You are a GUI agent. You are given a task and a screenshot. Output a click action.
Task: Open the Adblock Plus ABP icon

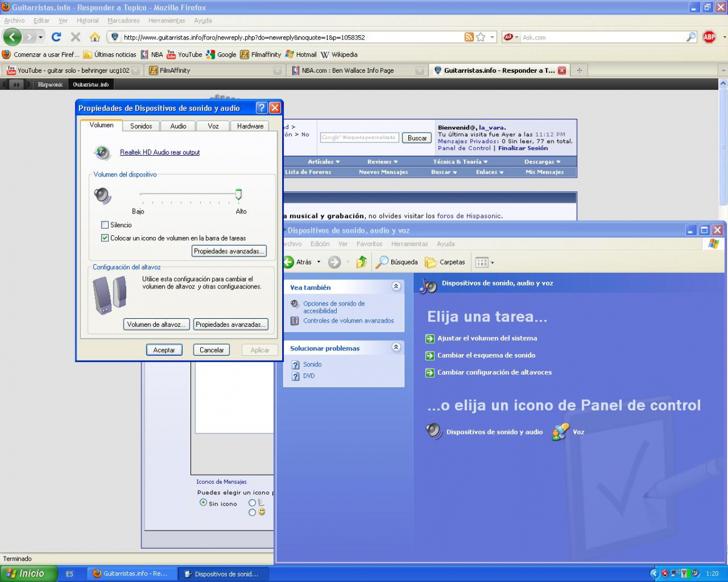(709, 37)
